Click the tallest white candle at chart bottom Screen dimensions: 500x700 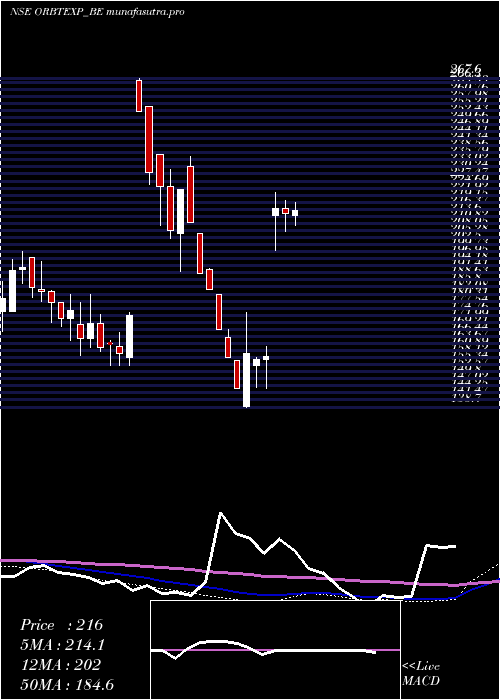tap(246, 379)
